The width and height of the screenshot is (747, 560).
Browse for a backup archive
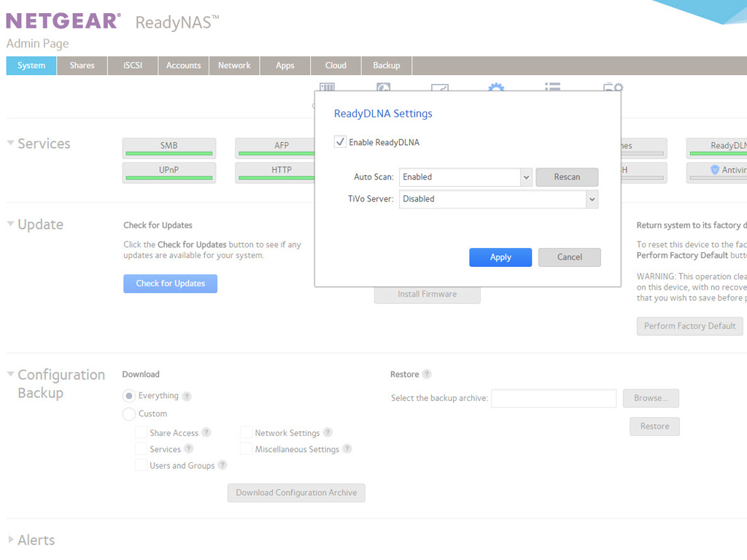coord(651,398)
